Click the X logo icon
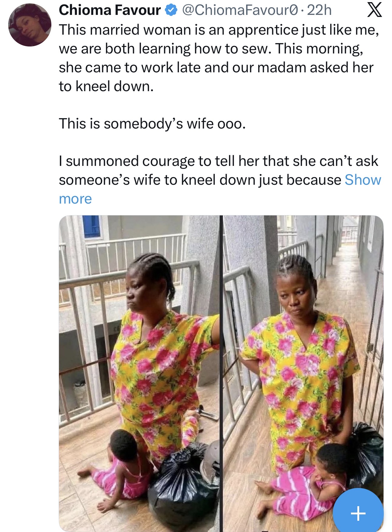The width and height of the screenshot is (392, 532). coord(374,11)
